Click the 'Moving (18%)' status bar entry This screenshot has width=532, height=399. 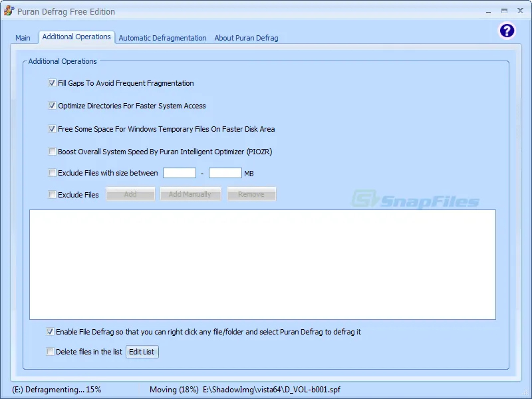[174, 390]
